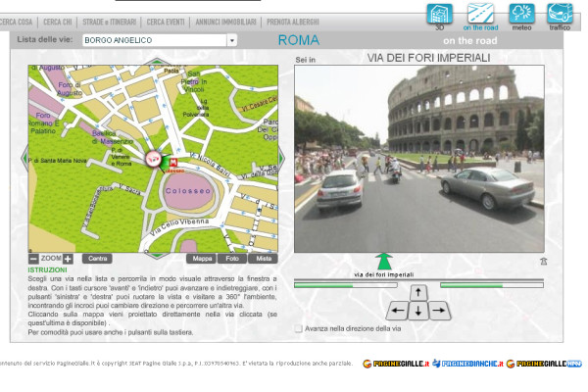The image size is (588, 392).
Task: Click the ROMA city title
Action: point(299,40)
